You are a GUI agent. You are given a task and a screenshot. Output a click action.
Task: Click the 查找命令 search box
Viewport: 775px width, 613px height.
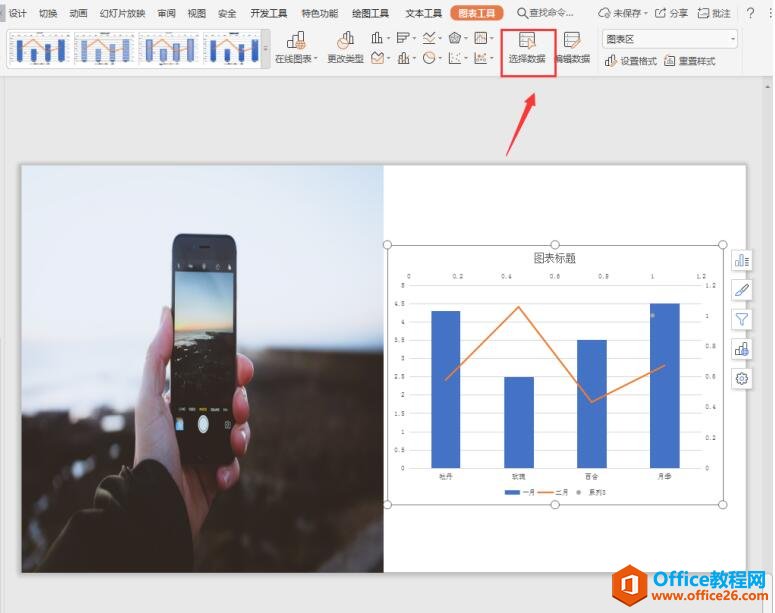pyautogui.click(x=550, y=13)
